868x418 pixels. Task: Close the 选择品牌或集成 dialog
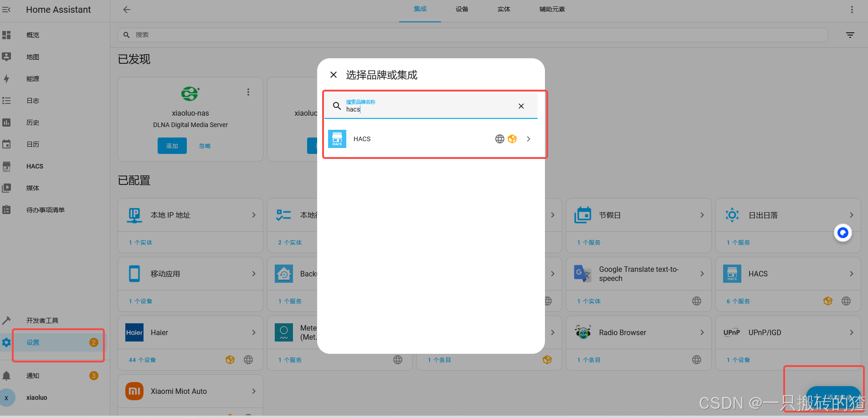click(x=334, y=75)
